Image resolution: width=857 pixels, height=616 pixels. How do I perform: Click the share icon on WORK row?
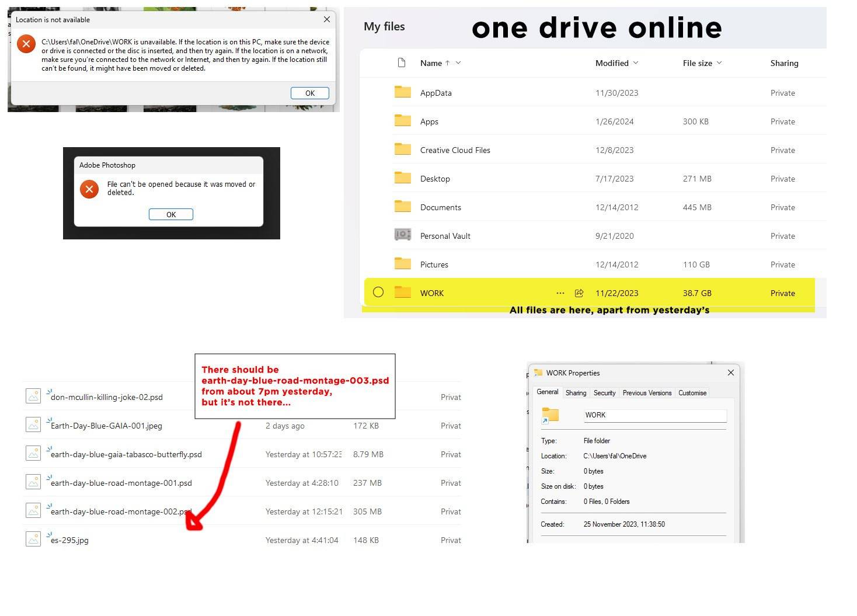pos(579,293)
